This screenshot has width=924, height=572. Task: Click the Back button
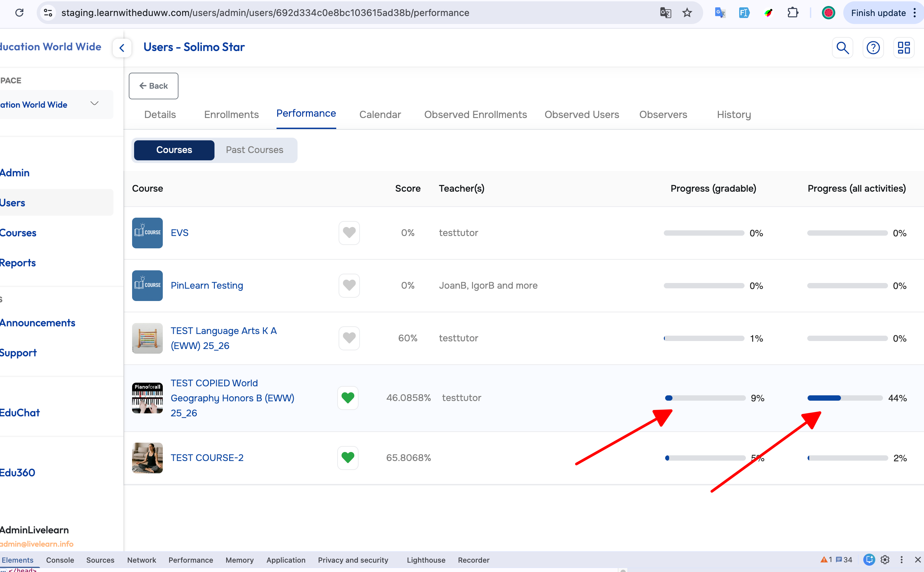coord(153,86)
